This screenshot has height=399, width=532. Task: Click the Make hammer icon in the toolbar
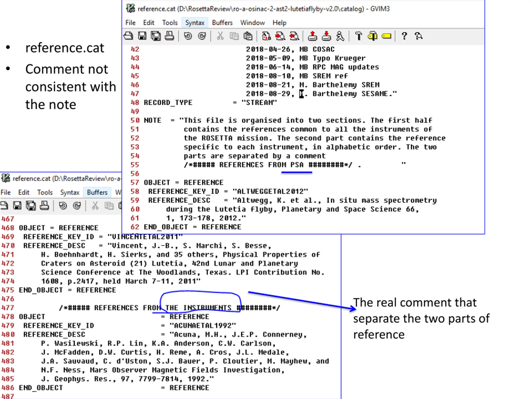click(x=359, y=36)
